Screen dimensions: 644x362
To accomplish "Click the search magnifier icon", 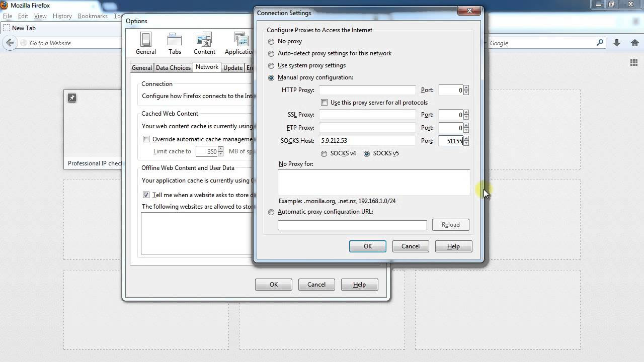I will 600,43.
